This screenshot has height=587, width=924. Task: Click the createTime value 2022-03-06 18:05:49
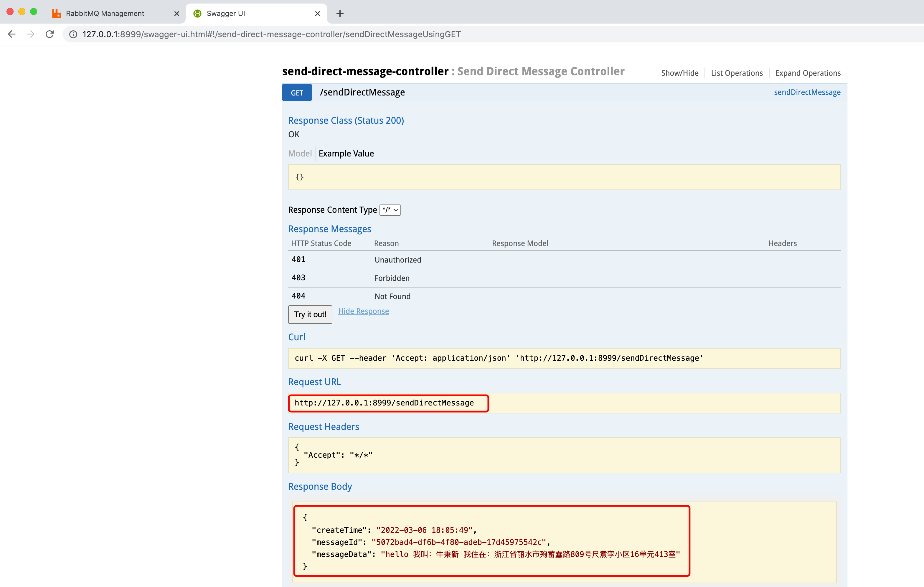[x=424, y=530]
